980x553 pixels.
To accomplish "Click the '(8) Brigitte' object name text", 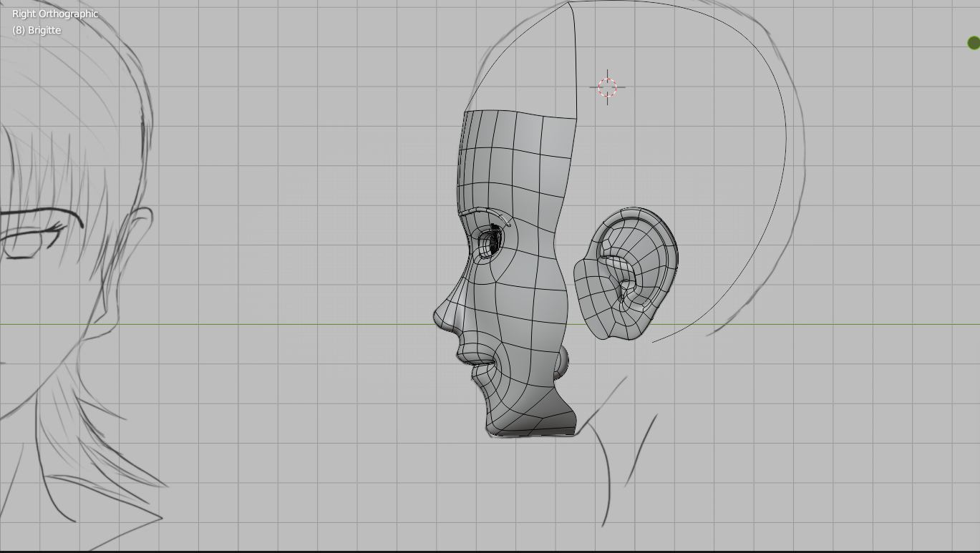I will [37, 30].
